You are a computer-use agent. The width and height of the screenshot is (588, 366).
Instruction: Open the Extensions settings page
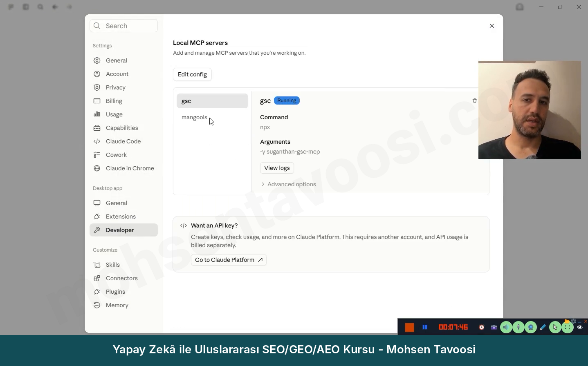coord(123,216)
